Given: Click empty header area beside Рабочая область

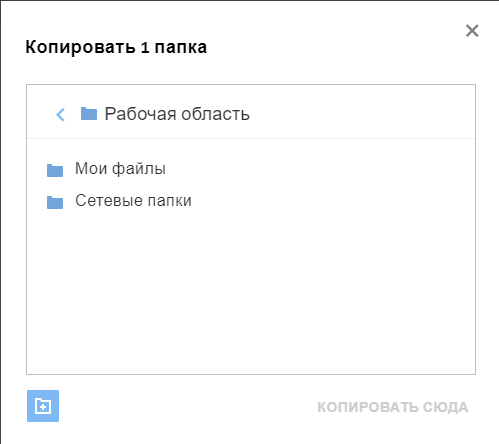Looking at the screenshot, I should (x=360, y=113).
